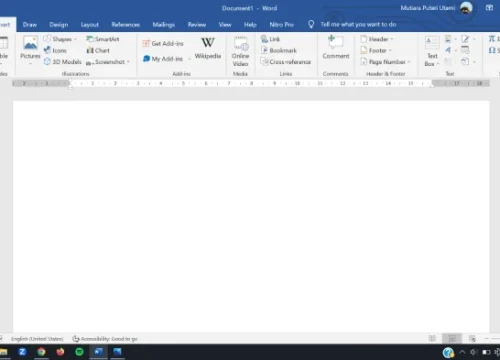Select the Review tab
Screen dimensions: 500x360
coord(197,25)
